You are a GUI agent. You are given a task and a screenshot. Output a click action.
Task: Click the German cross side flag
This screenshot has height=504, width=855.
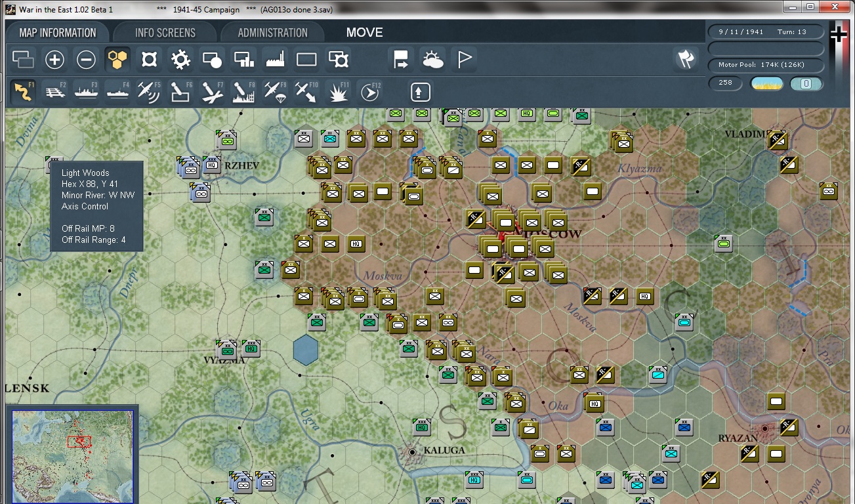click(839, 34)
